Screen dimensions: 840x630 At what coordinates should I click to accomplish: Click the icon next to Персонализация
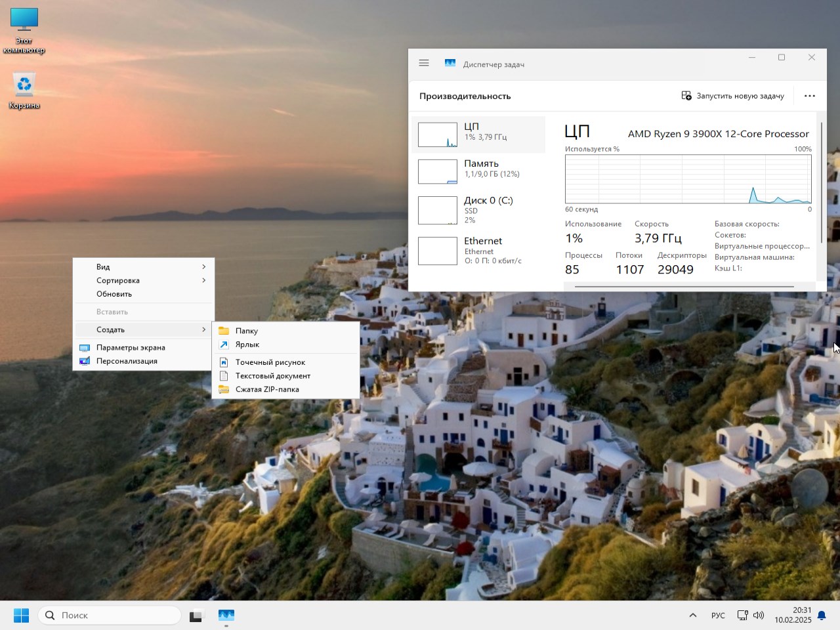(x=85, y=361)
